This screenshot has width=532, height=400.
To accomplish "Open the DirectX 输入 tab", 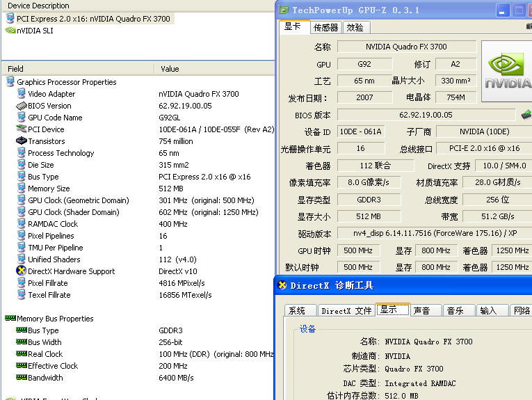I will tap(491, 310).
